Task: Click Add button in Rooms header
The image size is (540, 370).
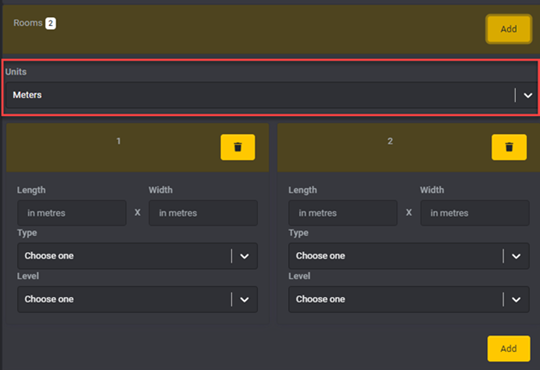Action: pyautogui.click(x=509, y=29)
